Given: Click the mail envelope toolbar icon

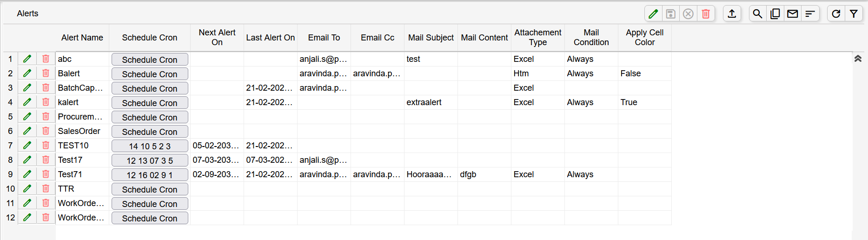Looking at the screenshot, I should [793, 14].
